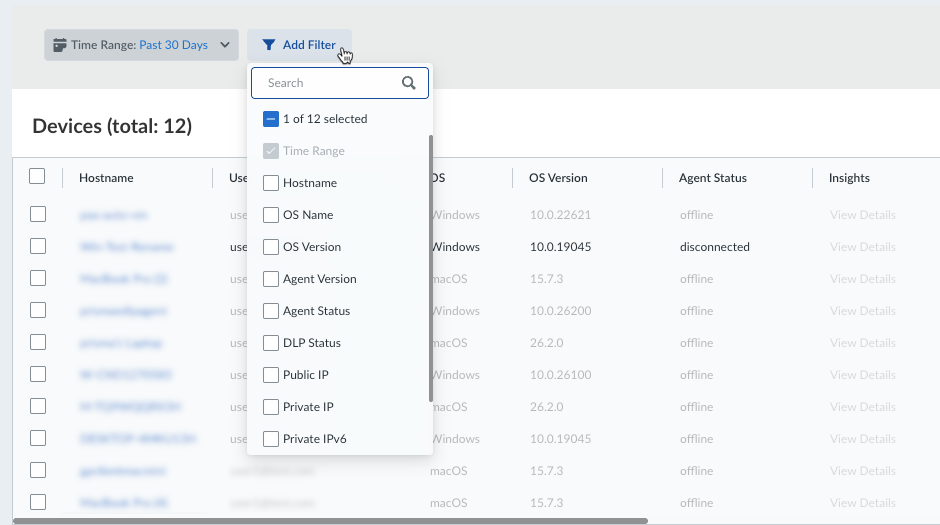Type in the filter Search field
The height and width of the screenshot is (525, 940).
click(330, 84)
